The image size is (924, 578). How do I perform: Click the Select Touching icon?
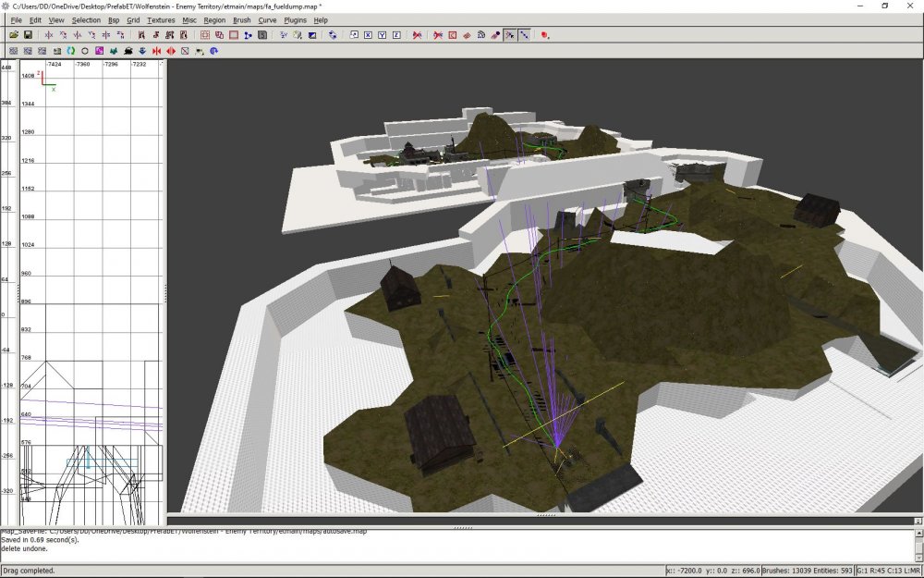pyautogui.click(x=155, y=35)
